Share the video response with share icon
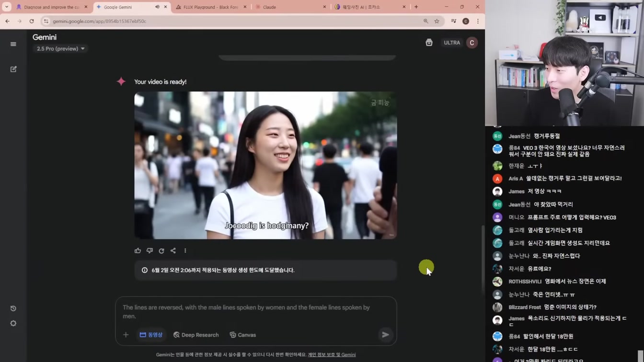The width and height of the screenshot is (644, 362). click(x=173, y=250)
